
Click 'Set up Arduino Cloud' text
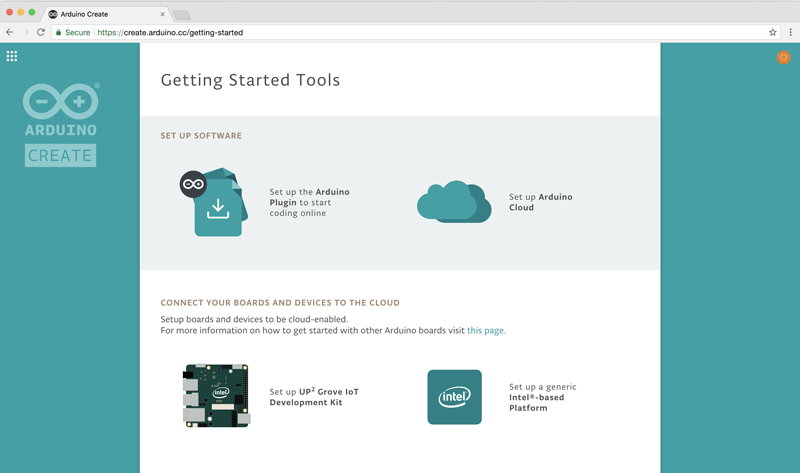pyautogui.click(x=540, y=202)
